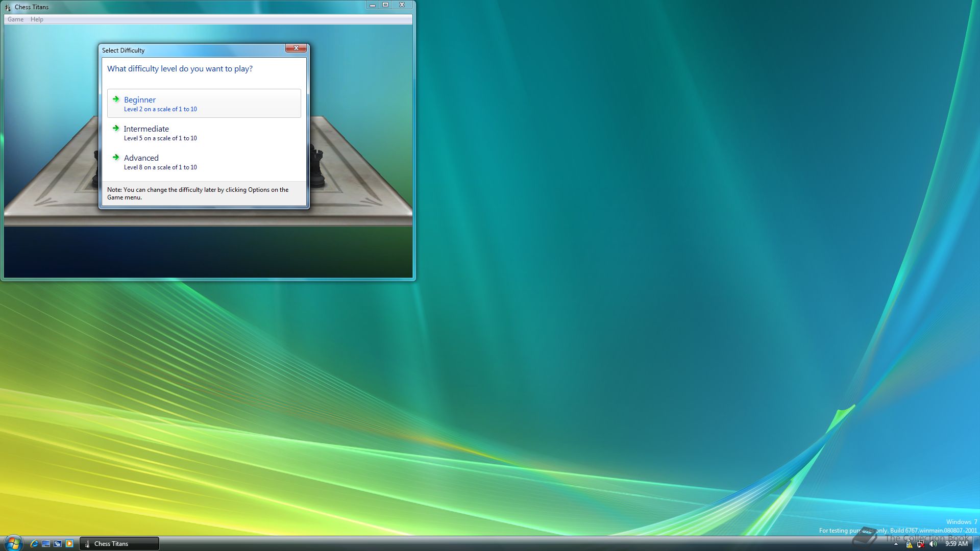Click the Chess Titans taskbar button
The image size is (980, 551).
point(119,544)
